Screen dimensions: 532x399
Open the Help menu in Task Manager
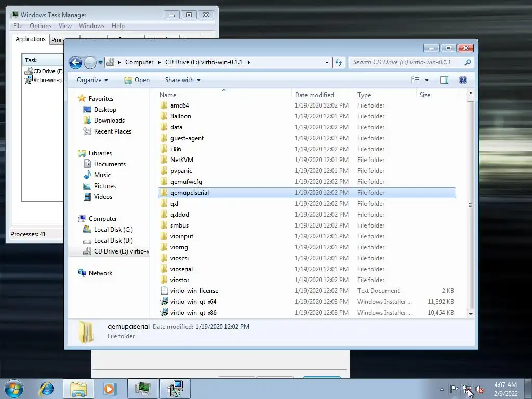point(118,26)
